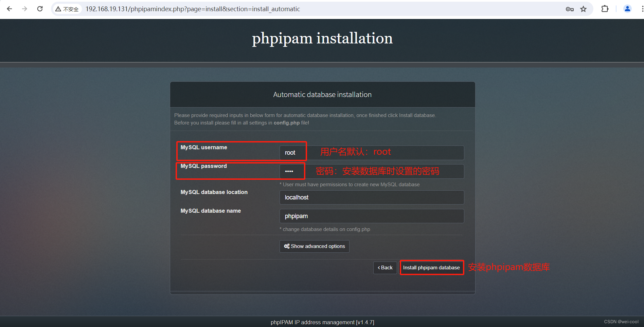Click 'config.php' bold text in instructions
This screenshot has height=327, width=644.
click(287, 123)
